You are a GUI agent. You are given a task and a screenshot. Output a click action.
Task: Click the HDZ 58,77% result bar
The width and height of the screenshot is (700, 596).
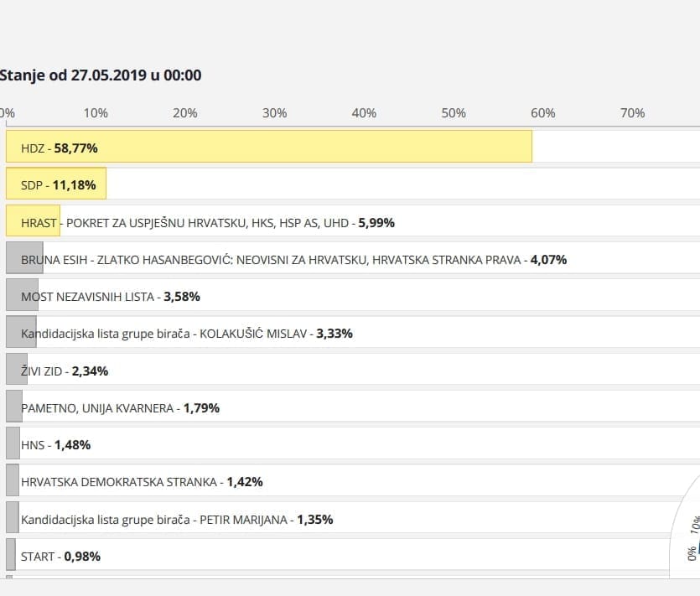(x=268, y=147)
